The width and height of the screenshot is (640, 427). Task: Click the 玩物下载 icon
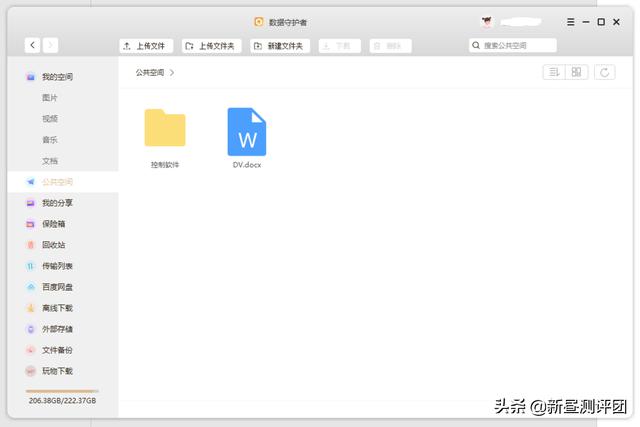point(31,371)
